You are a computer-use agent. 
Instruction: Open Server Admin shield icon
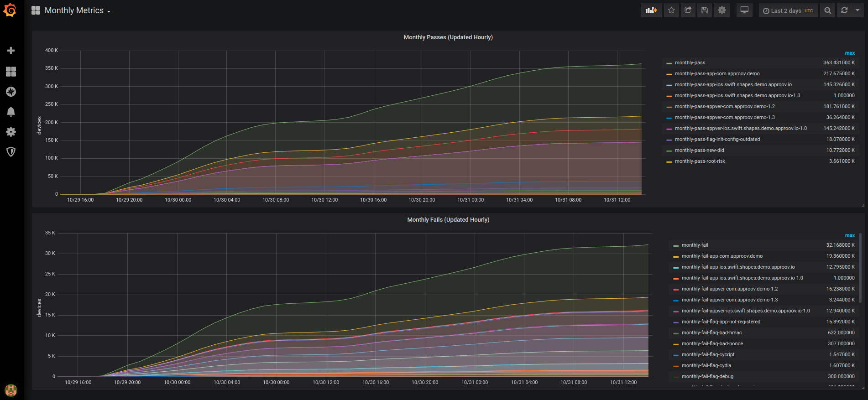(11, 152)
